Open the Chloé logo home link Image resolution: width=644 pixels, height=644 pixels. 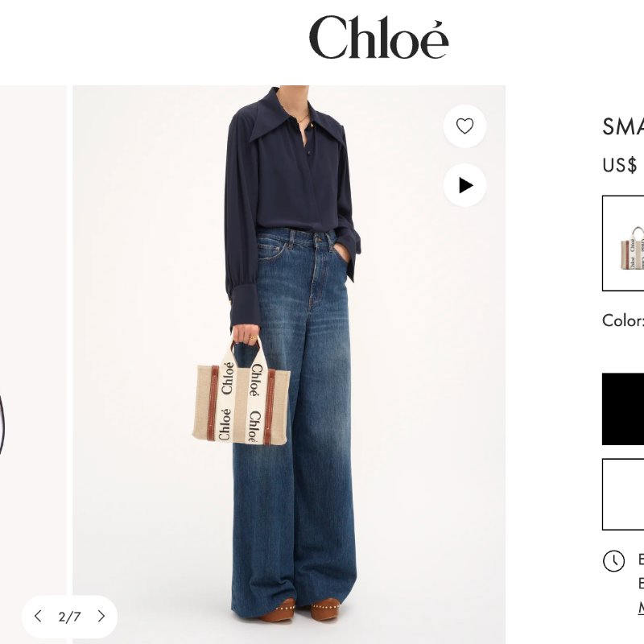pyautogui.click(x=378, y=38)
